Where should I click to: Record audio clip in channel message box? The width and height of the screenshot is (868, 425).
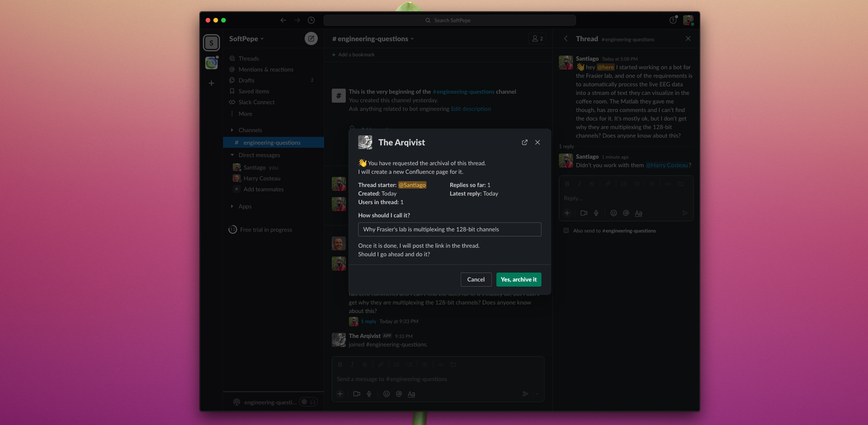[369, 394]
